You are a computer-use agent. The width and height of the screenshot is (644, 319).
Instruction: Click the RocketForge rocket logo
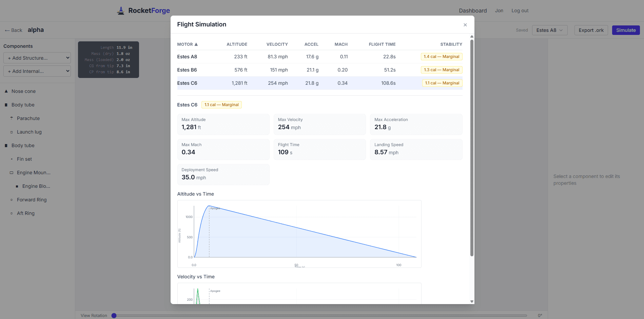121,11
